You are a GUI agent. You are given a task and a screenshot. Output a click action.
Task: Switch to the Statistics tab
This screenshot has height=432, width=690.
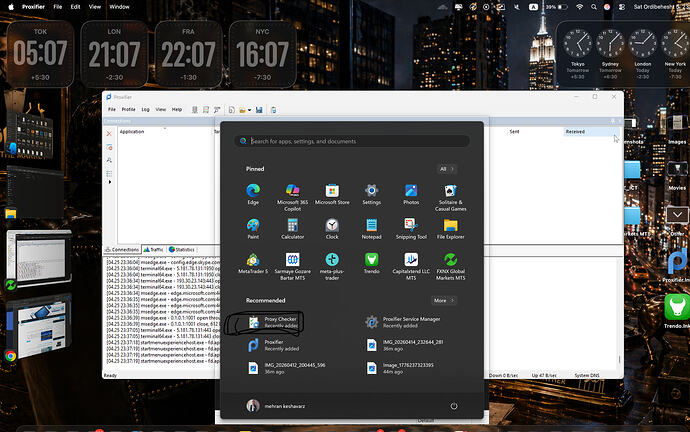tap(182, 249)
